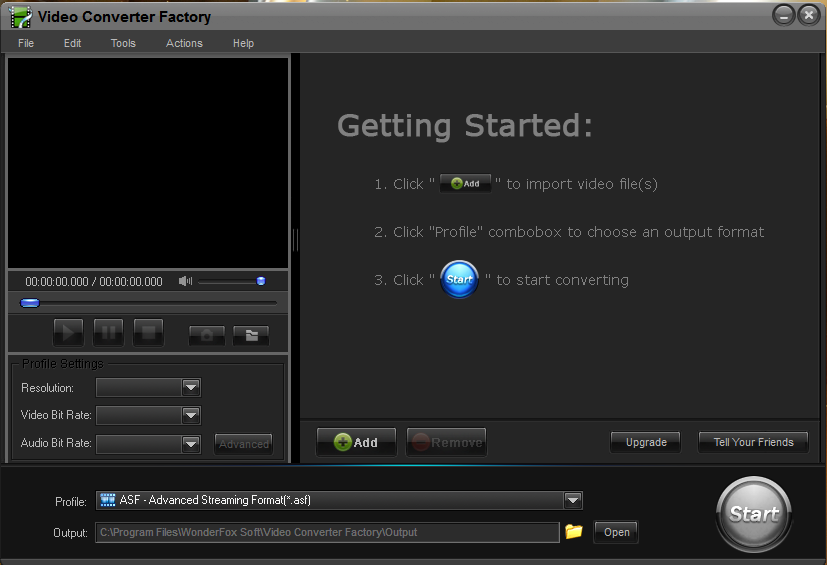Open the Edit menu

pyautogui.click(x=72, y=43)
